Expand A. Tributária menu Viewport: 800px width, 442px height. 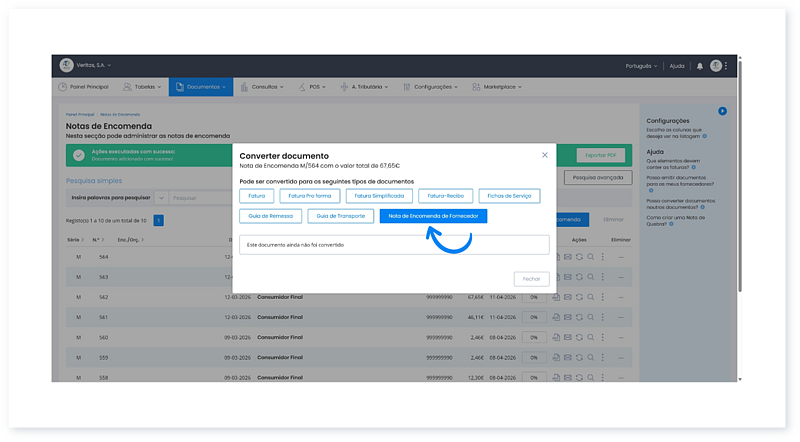click(364, 87)
